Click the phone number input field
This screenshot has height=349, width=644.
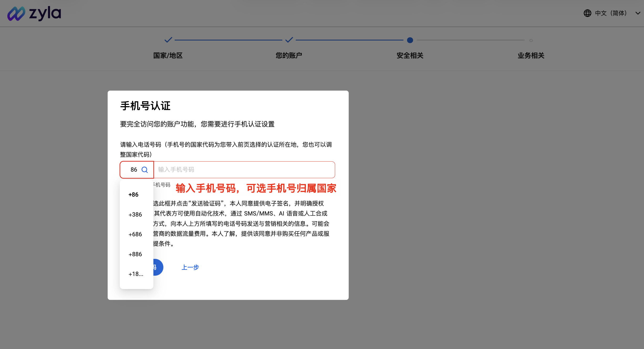(244, 170)
